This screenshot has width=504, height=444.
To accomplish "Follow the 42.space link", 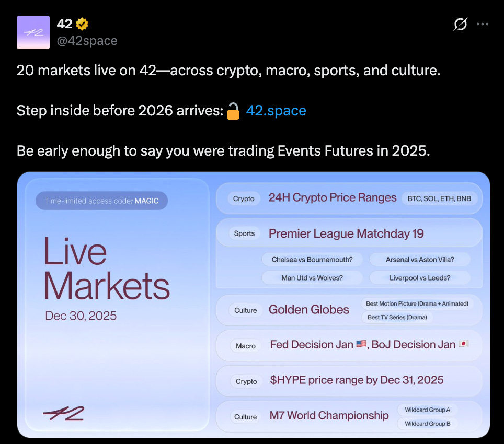I will [276, 111].
